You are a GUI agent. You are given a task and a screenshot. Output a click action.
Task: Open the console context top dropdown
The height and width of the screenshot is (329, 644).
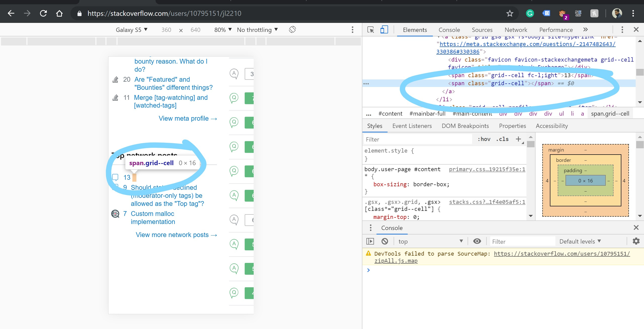431,241
